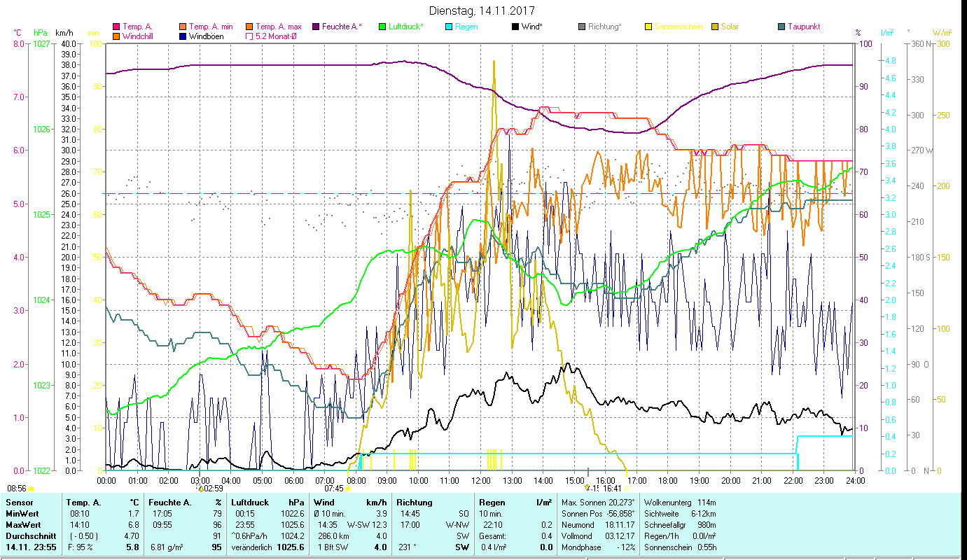Click the 12:00 label on time axis
The height and width of the screenshot is (560, 967).
click(x=481, y=481)
